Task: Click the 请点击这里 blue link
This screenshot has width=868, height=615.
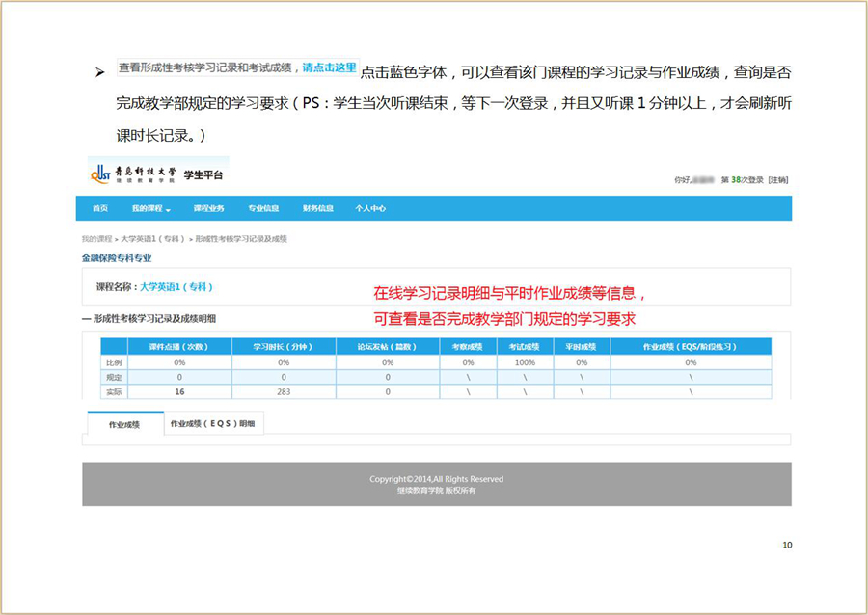Action: click(329, 67)
